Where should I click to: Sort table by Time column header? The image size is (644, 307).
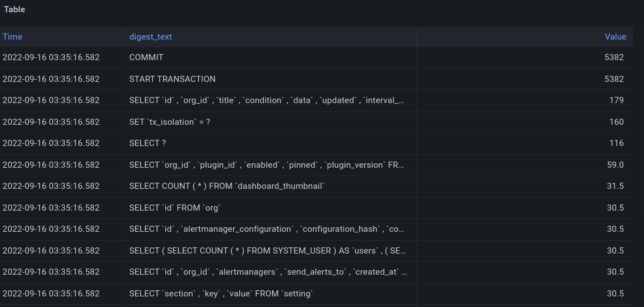pos(12,37)
